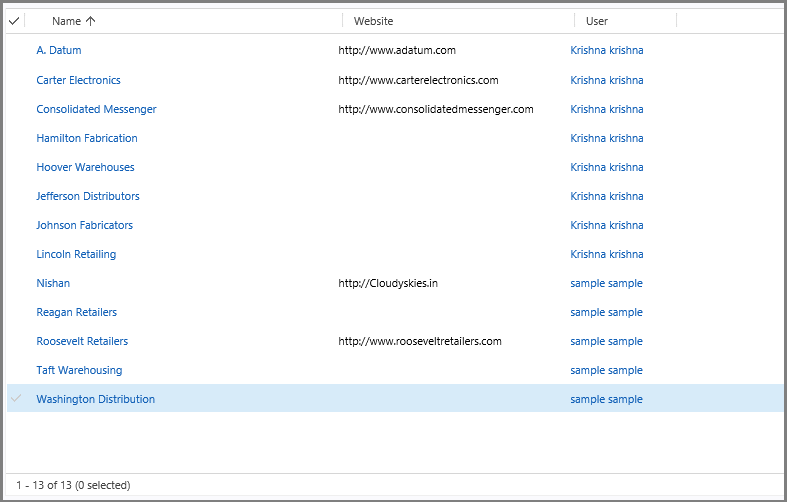Open user Krishna krishna on Lincoln Retailing row
The height and width of the screenshot is (502, 787).
(x=606, y=254)
